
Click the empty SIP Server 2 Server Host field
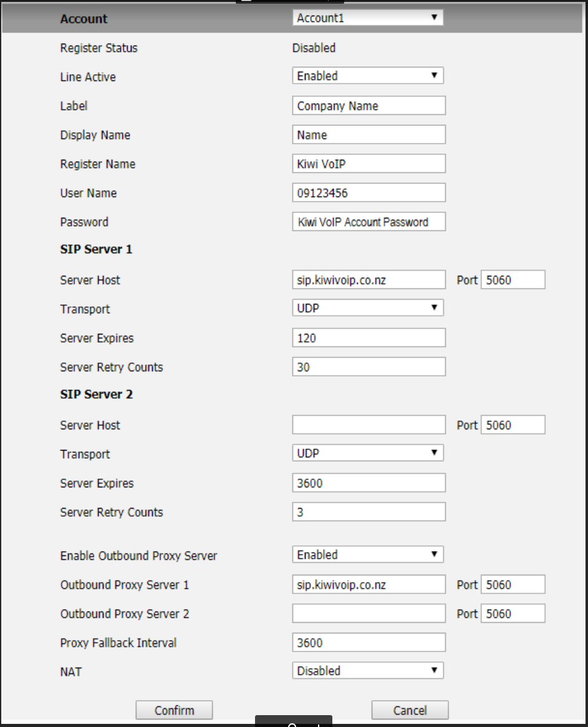[x=369, y=425]
